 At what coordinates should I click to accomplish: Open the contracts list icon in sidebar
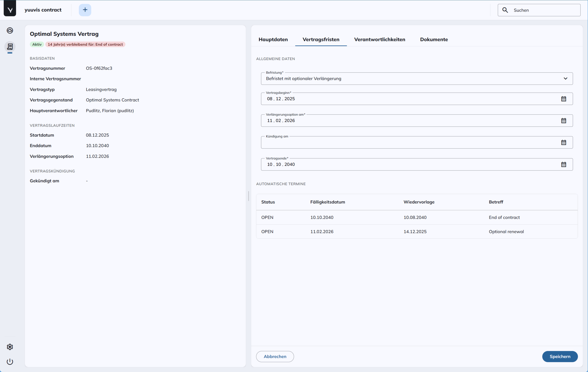click(10, 47)
